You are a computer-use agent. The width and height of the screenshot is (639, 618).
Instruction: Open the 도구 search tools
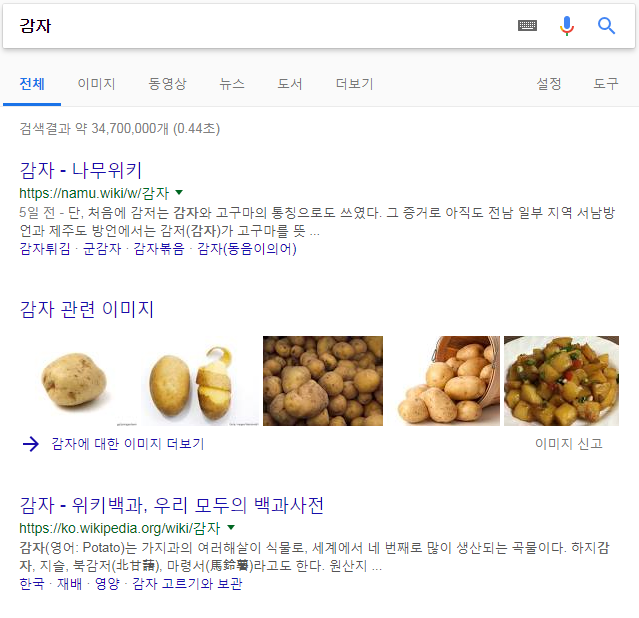tap(606, 84)
